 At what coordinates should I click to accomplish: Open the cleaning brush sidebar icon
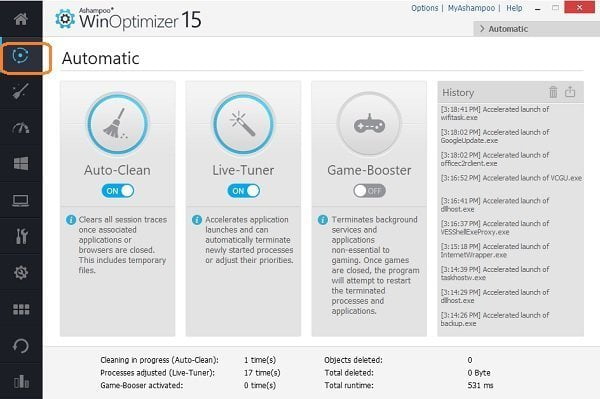pos(21,92)
